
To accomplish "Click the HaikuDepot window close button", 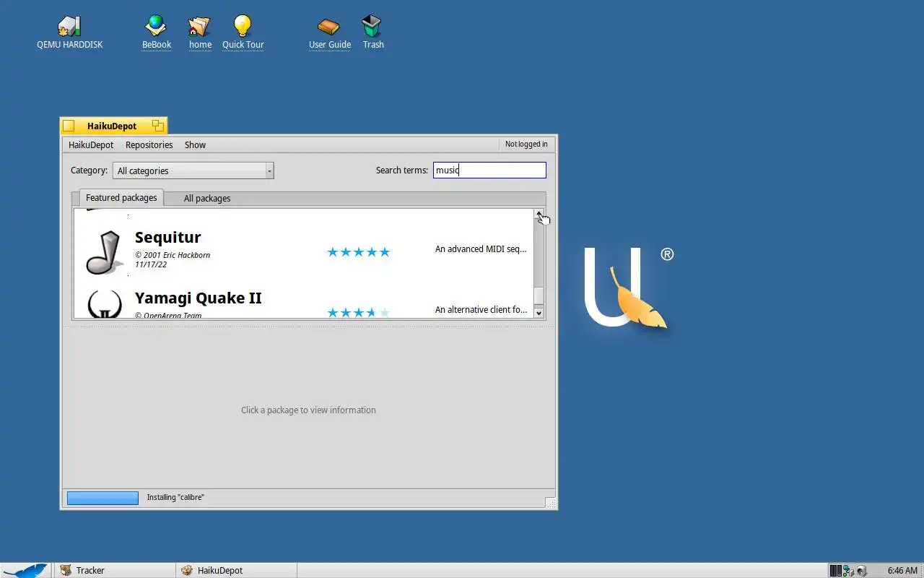I will (69, 126).
